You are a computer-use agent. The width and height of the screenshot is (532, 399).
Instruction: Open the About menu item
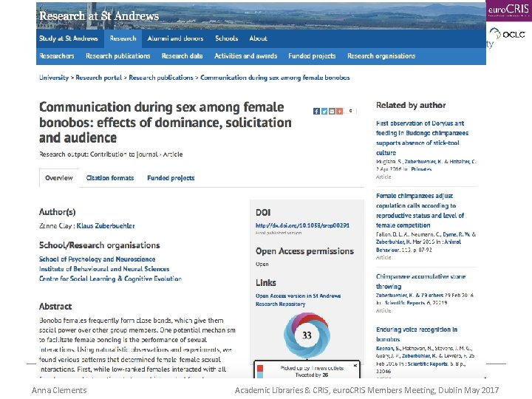pos(258,38)
